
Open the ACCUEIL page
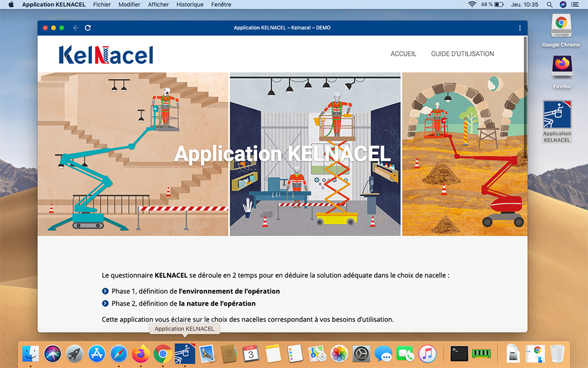403,54
